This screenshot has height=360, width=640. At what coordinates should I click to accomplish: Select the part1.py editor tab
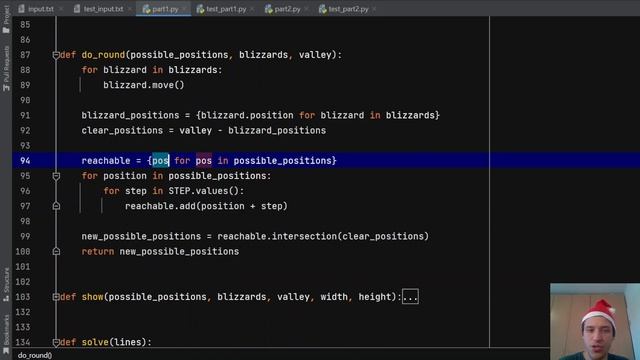(160, 9)
